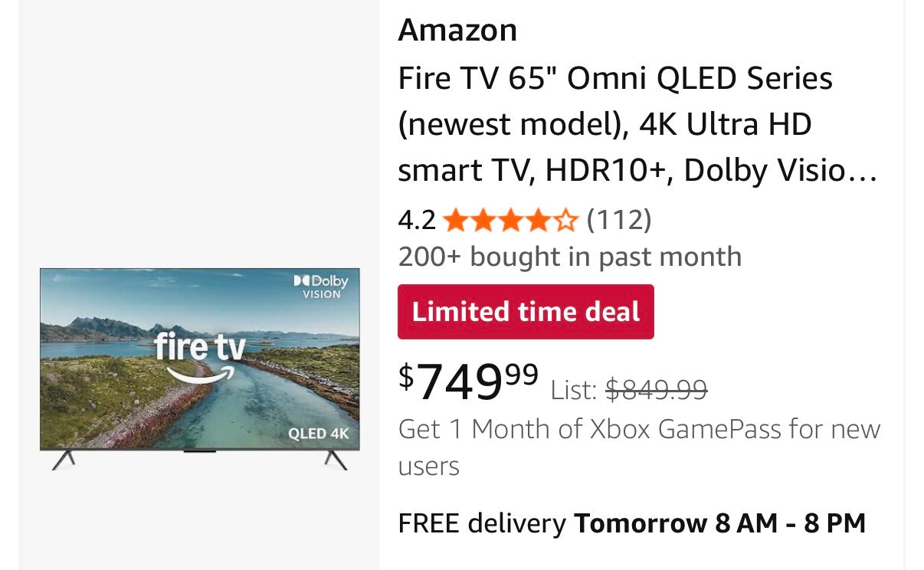Viewport: 924px width, 570px height.
Task: Click the Xbox GamePass promo line
Action: click(x=639, y=429)
